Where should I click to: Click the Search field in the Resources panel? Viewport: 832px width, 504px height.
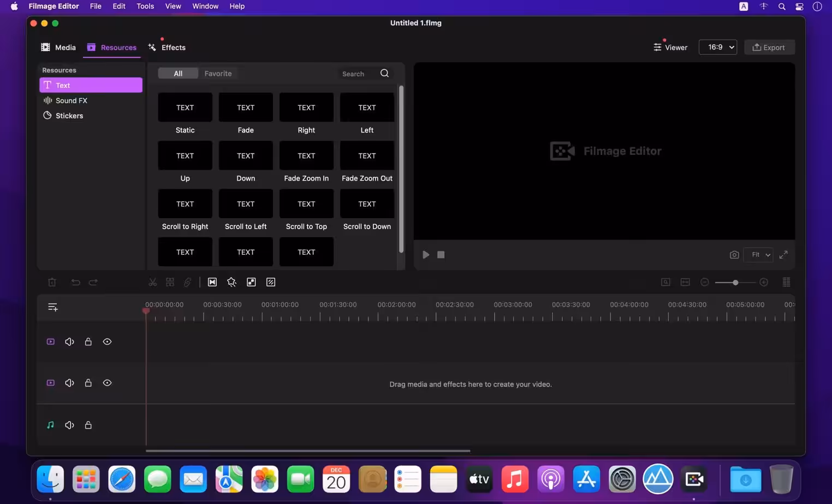pyautogui.click(x=359, y=74)
